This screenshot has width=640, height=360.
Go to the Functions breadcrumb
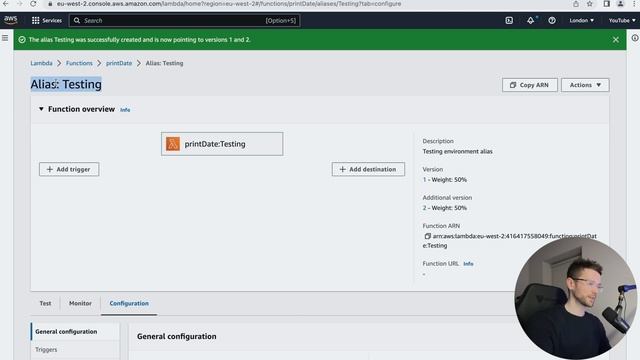point(79,63)
